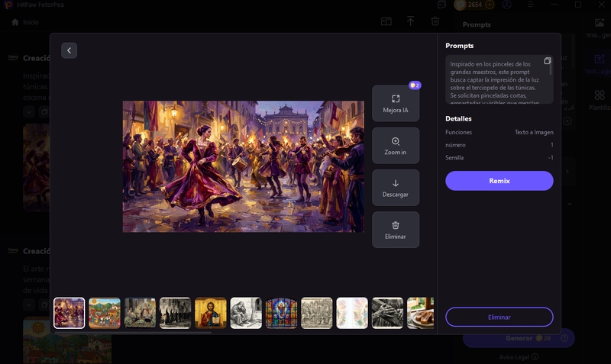Click the back arrow in the preview dialog
611x364 pixels.
(x=69, y=50)
